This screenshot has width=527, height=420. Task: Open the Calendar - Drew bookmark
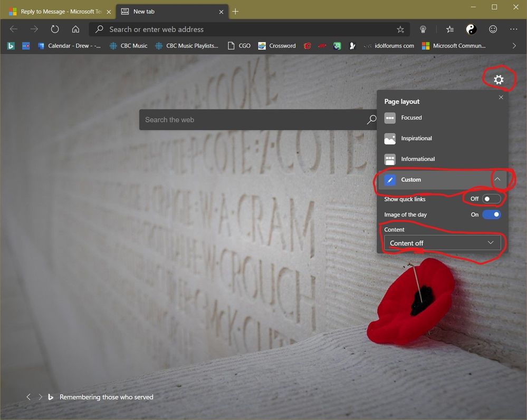(69, 46)
